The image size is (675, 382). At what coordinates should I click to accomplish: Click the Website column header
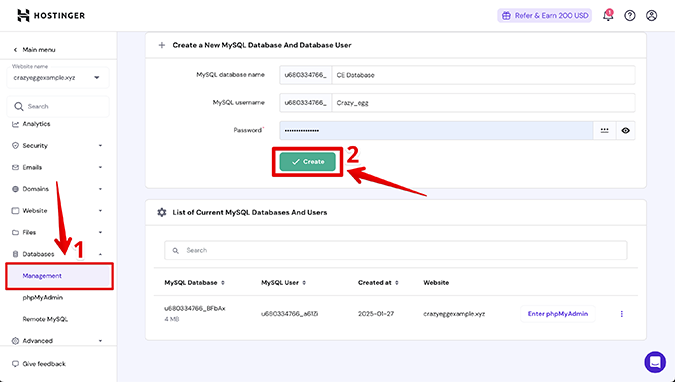(x=436, y=283)
